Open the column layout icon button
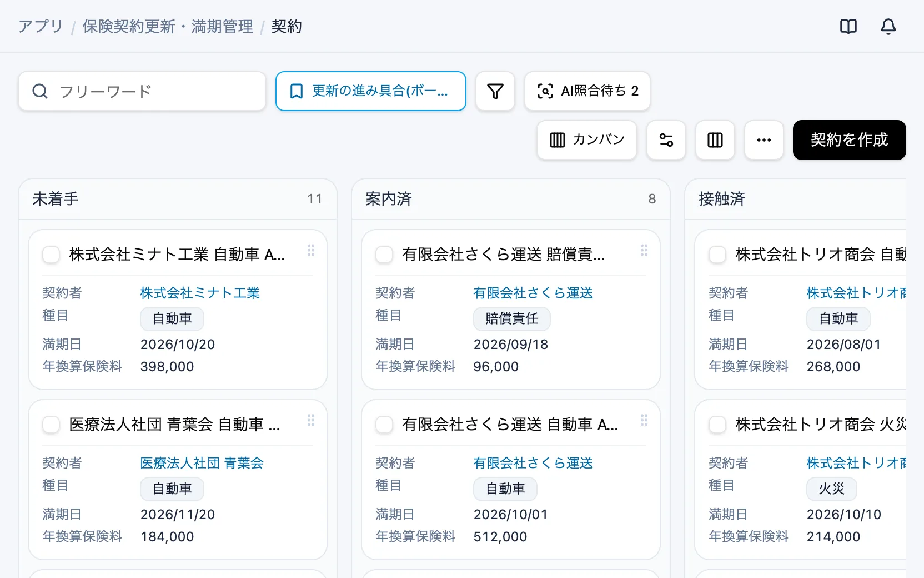This screenshot has width=924, height=578. (x=715, y=140)
